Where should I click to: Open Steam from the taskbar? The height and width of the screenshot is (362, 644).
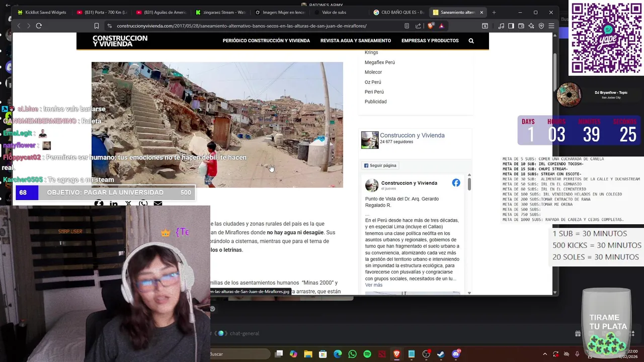point(441,354)
